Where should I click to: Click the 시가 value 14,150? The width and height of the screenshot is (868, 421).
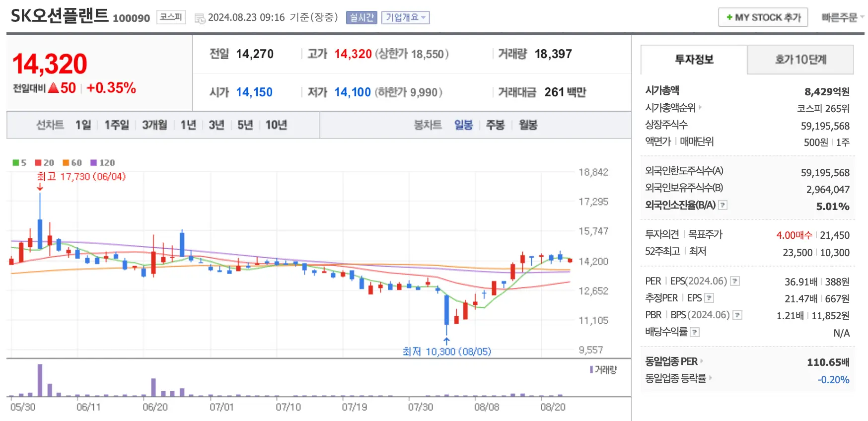point(254,92)
